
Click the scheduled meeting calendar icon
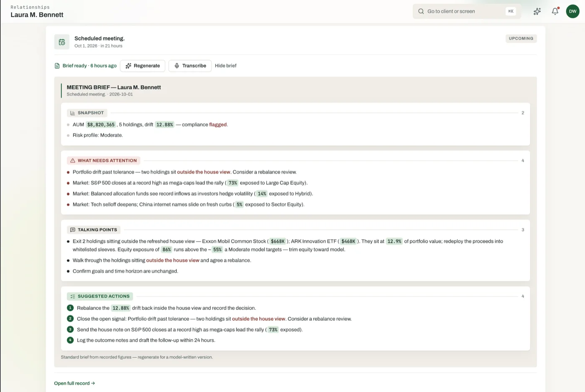[x=62, y=42]
